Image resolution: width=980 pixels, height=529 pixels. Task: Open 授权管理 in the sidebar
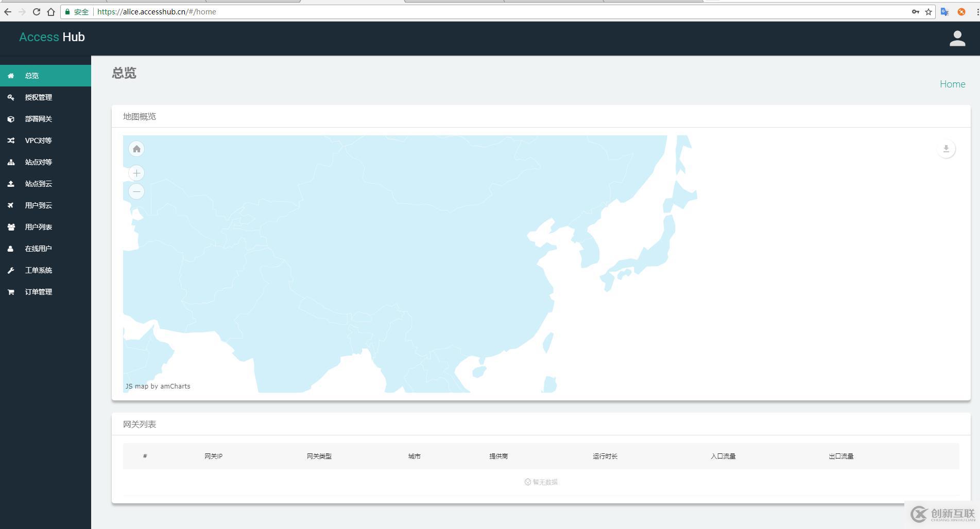39,97
